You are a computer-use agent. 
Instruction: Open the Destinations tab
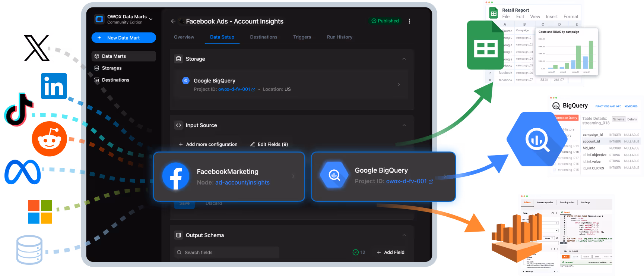[x=264, y=37]
